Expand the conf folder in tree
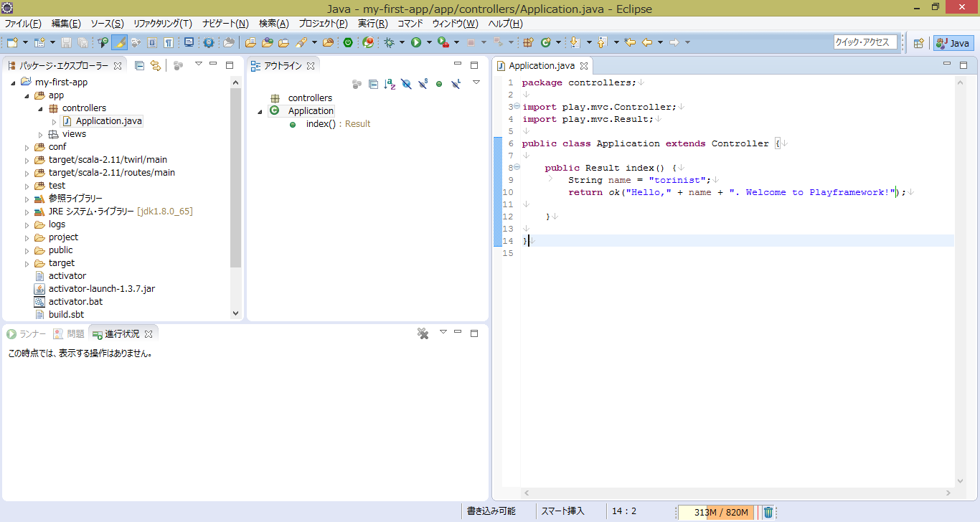This screenshot has height=522, width=980. click(27, 147)
